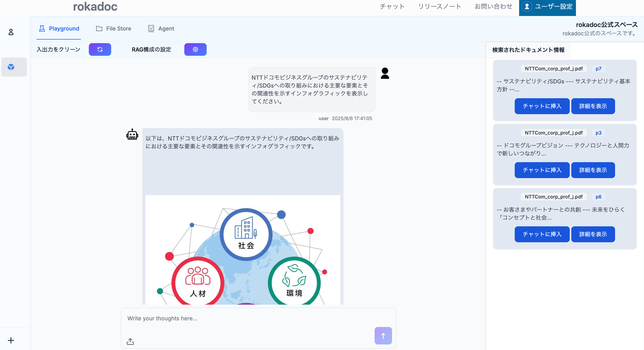Open the チャット menu item

pos(392,6)
